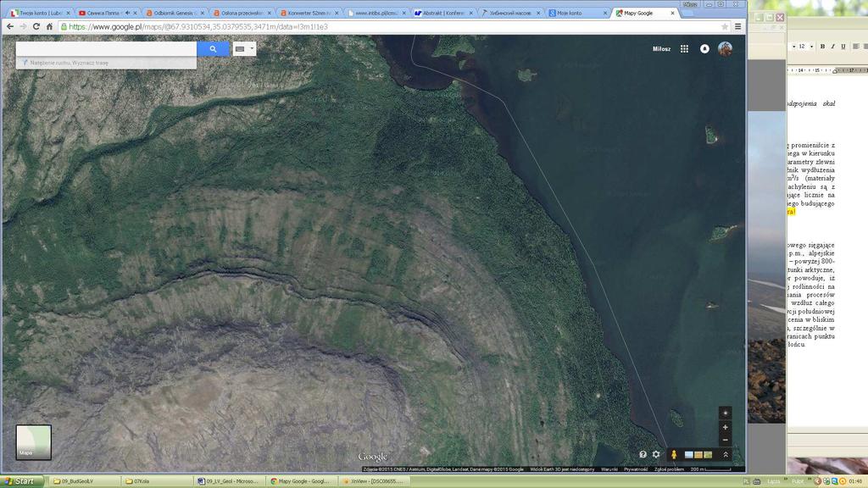Click the browser Forward arrow
This screenshot has width=868, height=488.
tap(23, 26)
